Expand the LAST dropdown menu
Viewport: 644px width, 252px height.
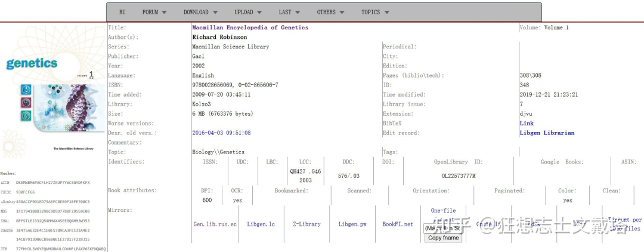(x=290, y=13)
